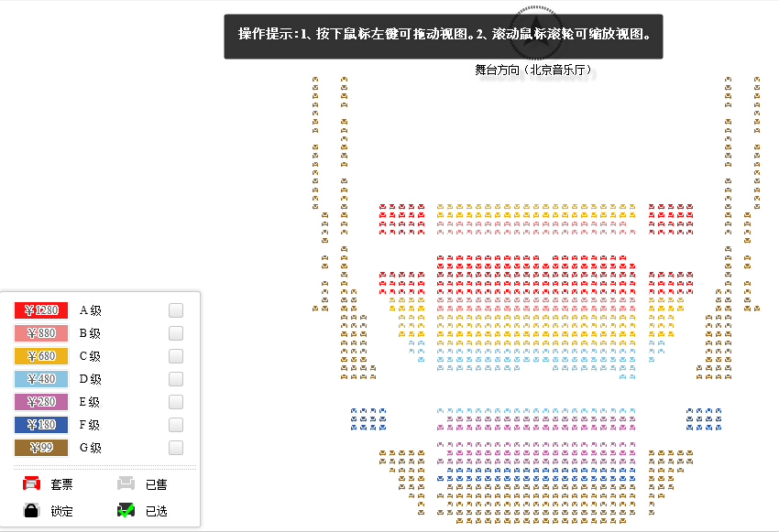Image resolution: width=779 pixels, height=532 pixels.
Task: Choose first red seat in upper-left A-level block
Action: coord(382,206)
